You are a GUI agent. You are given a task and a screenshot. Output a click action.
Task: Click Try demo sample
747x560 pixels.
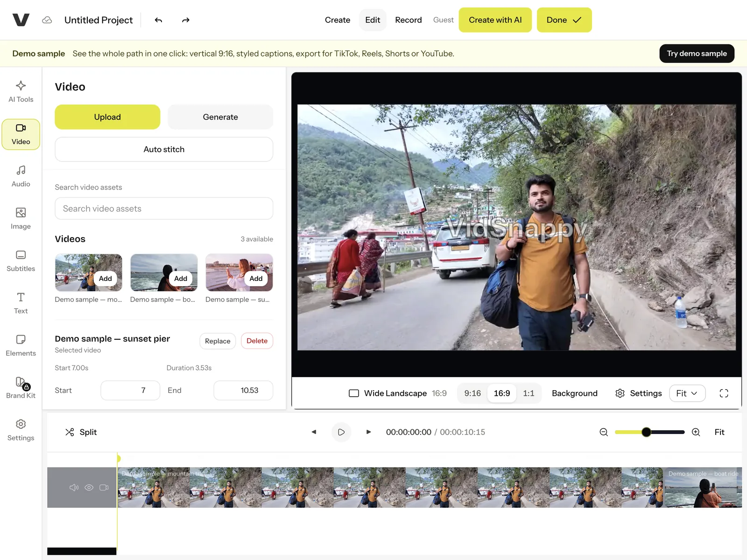(697, 54)
